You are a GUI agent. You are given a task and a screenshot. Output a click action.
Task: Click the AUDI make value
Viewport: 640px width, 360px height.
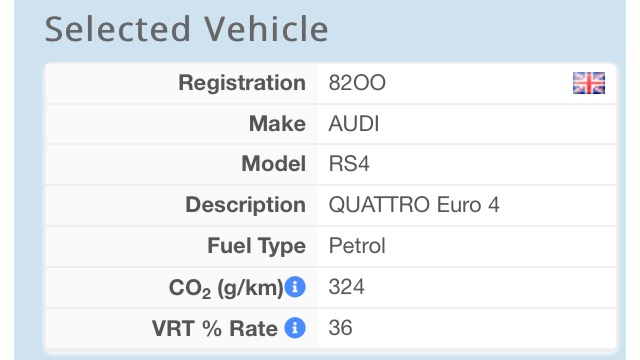354,124
